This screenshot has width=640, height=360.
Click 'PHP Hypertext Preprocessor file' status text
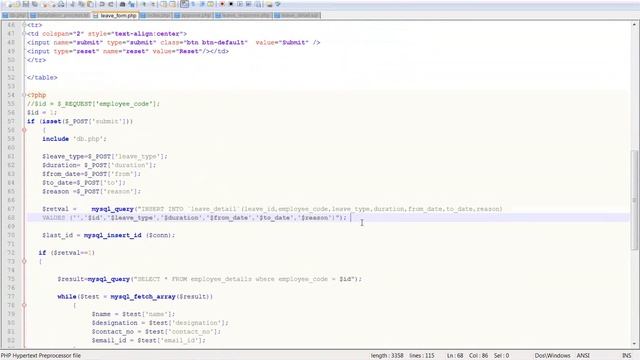click(x=41, y=356)
